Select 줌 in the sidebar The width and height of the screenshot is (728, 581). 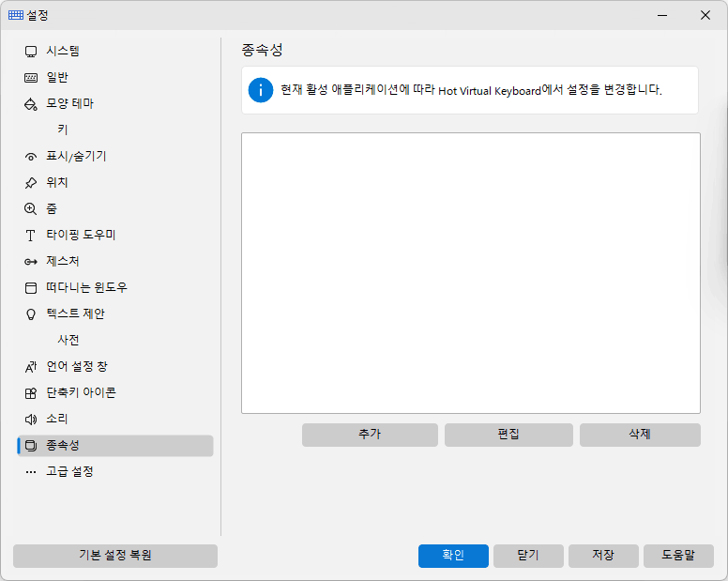[x=115, y=209]
